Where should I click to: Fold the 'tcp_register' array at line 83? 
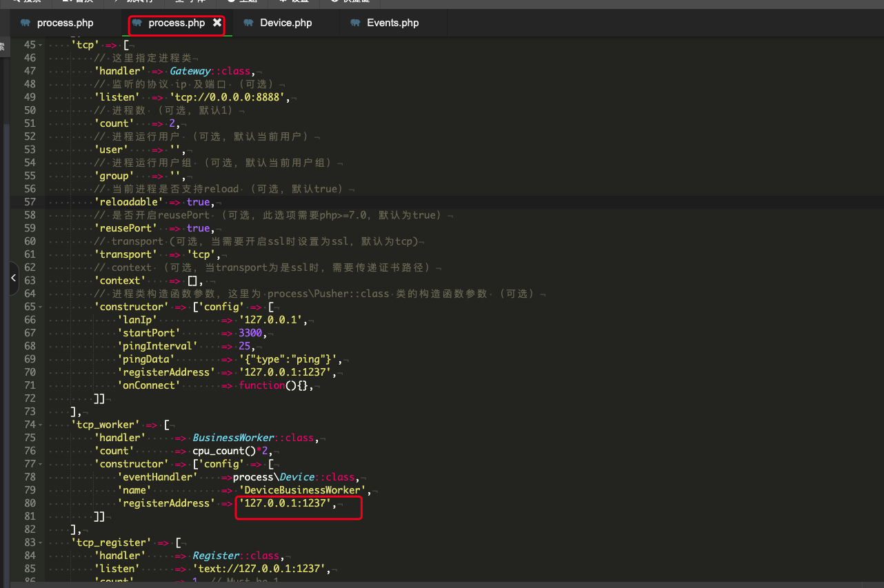[41, 543]
